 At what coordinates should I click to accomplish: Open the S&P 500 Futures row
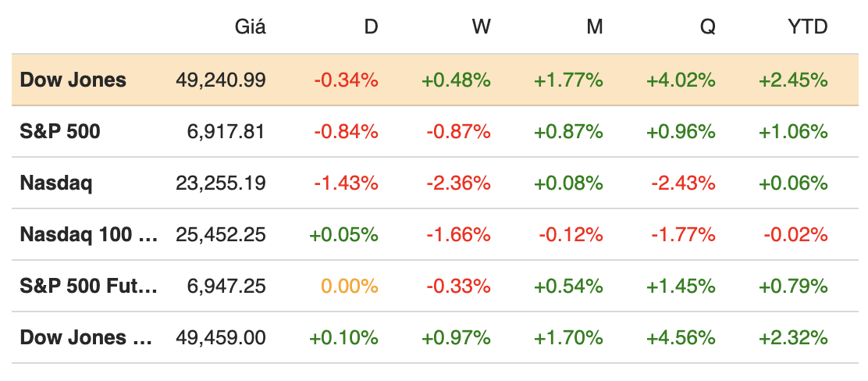click(x=88, y=286)
